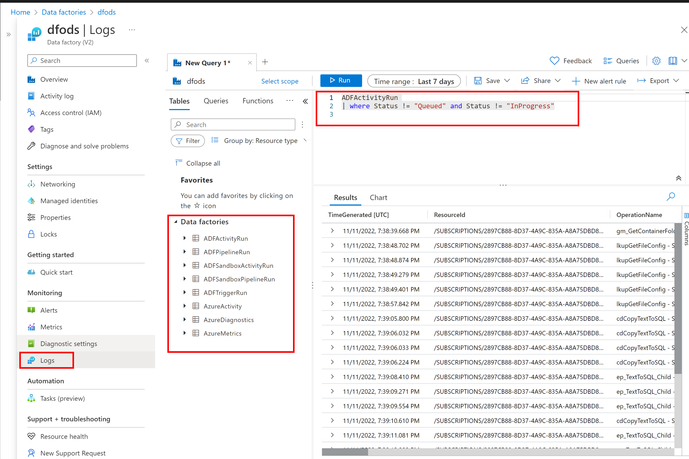Viewport: 689px width, 459px height.
Task: Open the Columns side panel
Action: coord(686,230)
